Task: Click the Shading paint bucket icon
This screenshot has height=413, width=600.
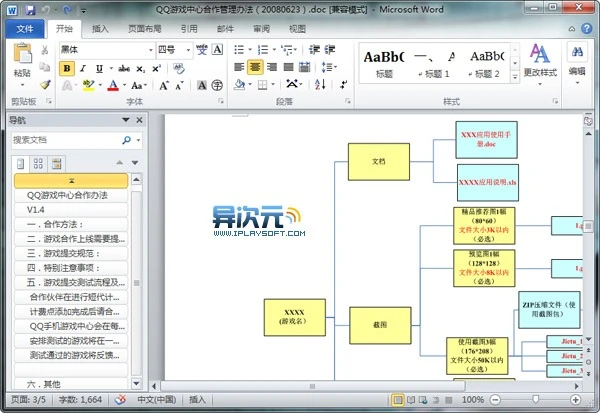Action: tap(240, 85)
